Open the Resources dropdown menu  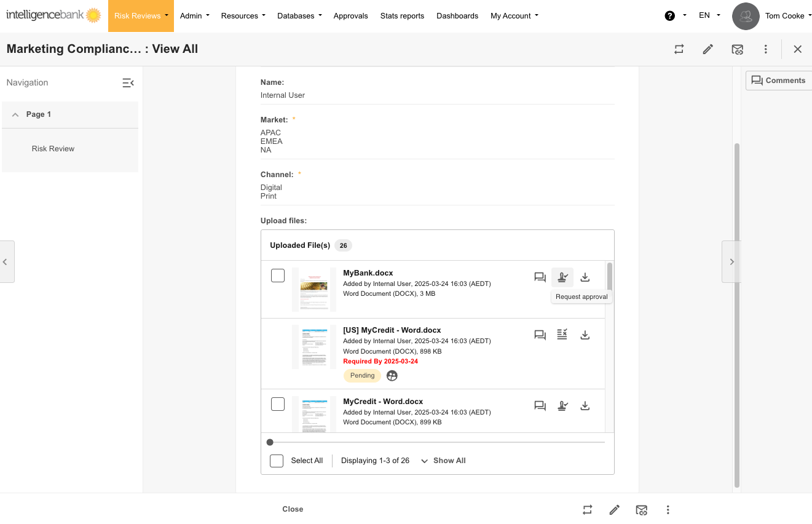[x=243, y=16]
